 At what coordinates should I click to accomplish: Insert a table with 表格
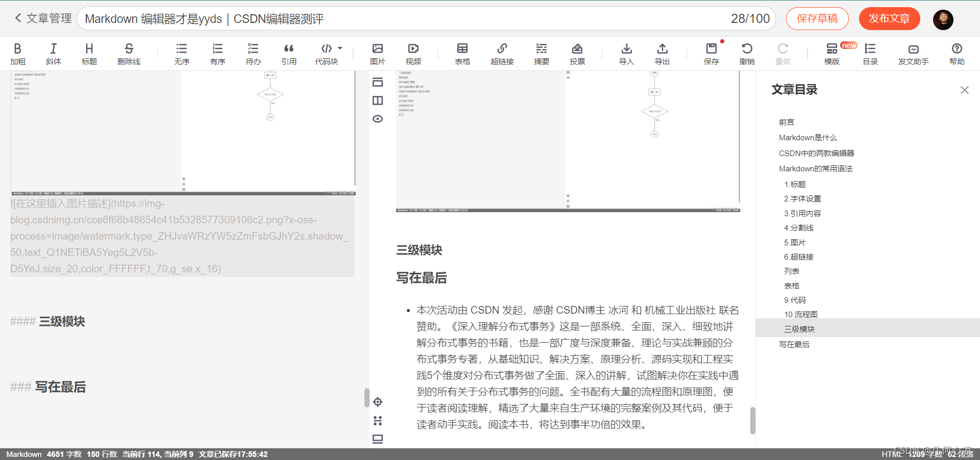pos(462,54)
